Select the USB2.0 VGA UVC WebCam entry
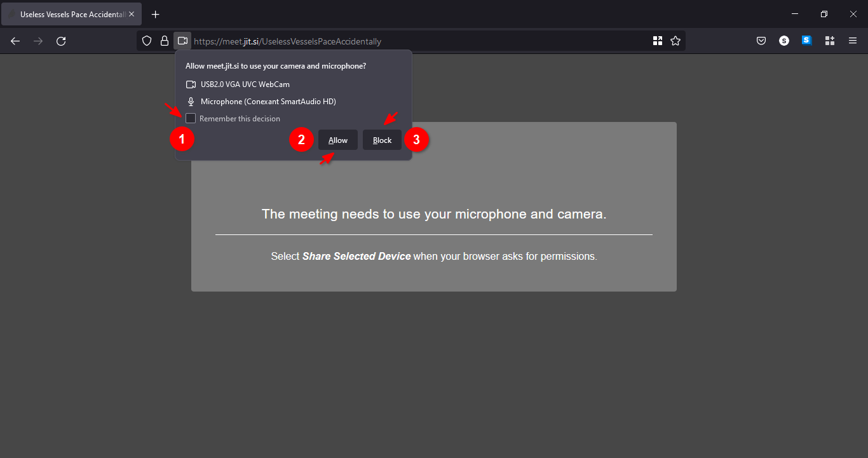This screenshot has height=458, width=868. (x=245, y=84)
